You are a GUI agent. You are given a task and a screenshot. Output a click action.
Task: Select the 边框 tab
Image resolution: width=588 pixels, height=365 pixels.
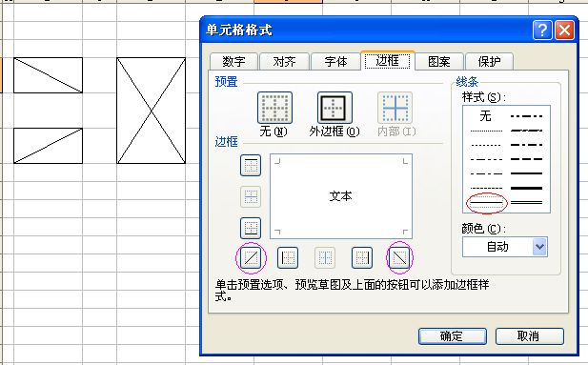coord(388,60)
